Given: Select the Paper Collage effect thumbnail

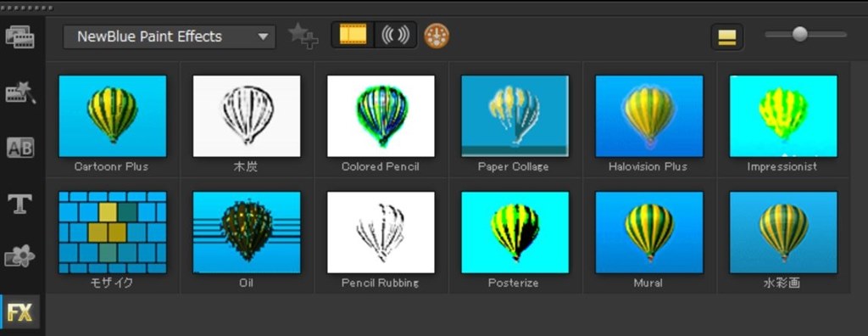Looking at the screenshot, I should [x=515, y=116].
